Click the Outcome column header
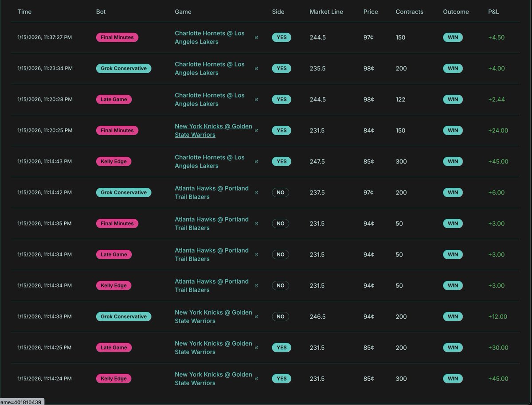532x405 pixels. 456,12
